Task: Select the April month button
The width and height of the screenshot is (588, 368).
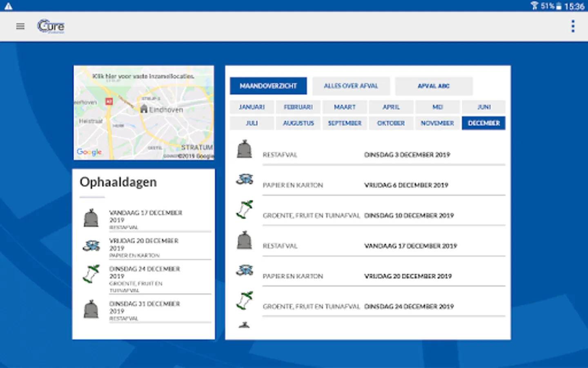Action: (x=391, y=107)
